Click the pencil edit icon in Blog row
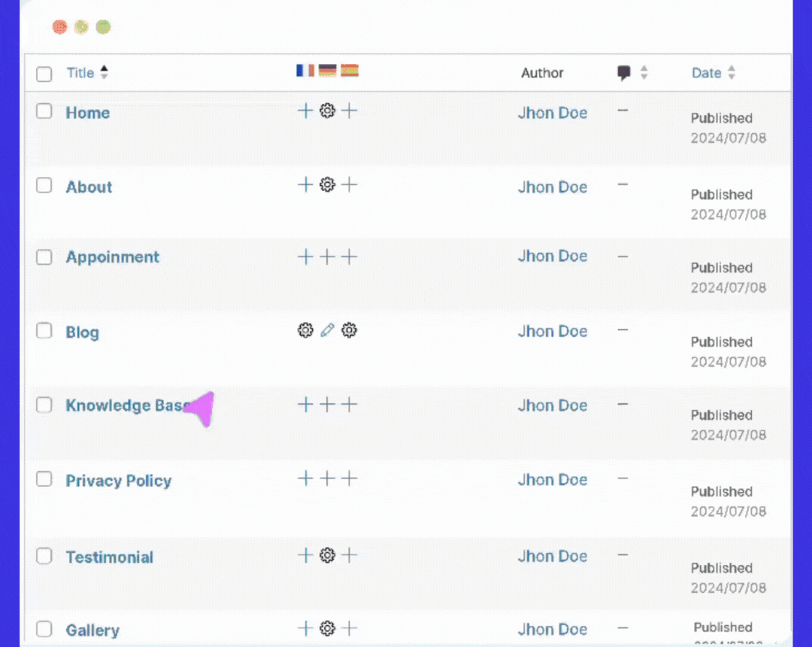Image resolution: width=812 pixels, height=647 pixels. coord(327,330)
